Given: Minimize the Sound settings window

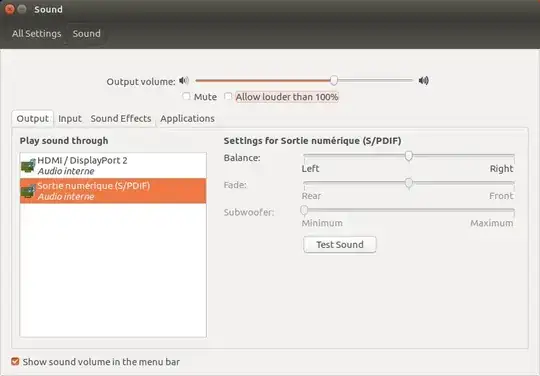Looking at the screenshot, I should (22, 9).
